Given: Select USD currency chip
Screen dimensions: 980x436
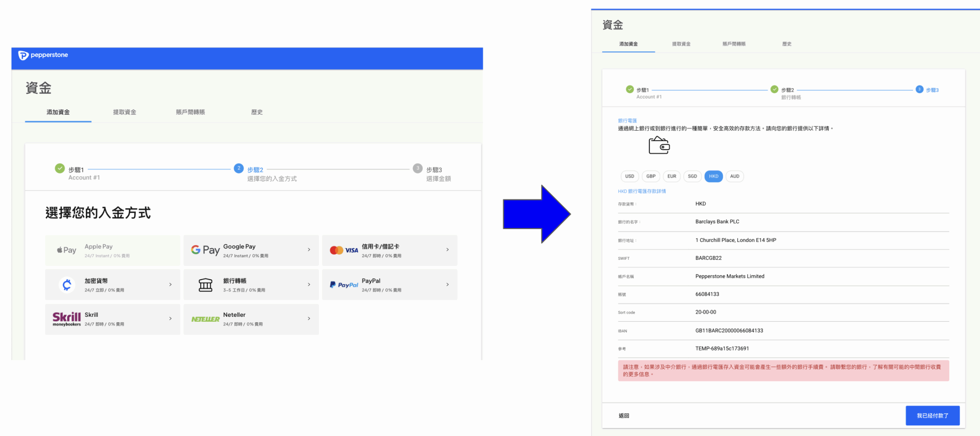Looking at the screenshot, I should pyautogui.click(x=629, y=176).
